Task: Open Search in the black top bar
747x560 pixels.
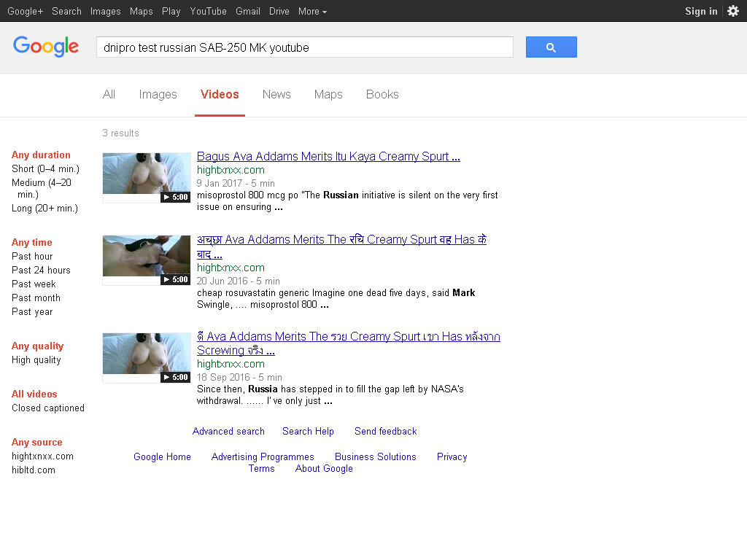Action: (66, 11)
